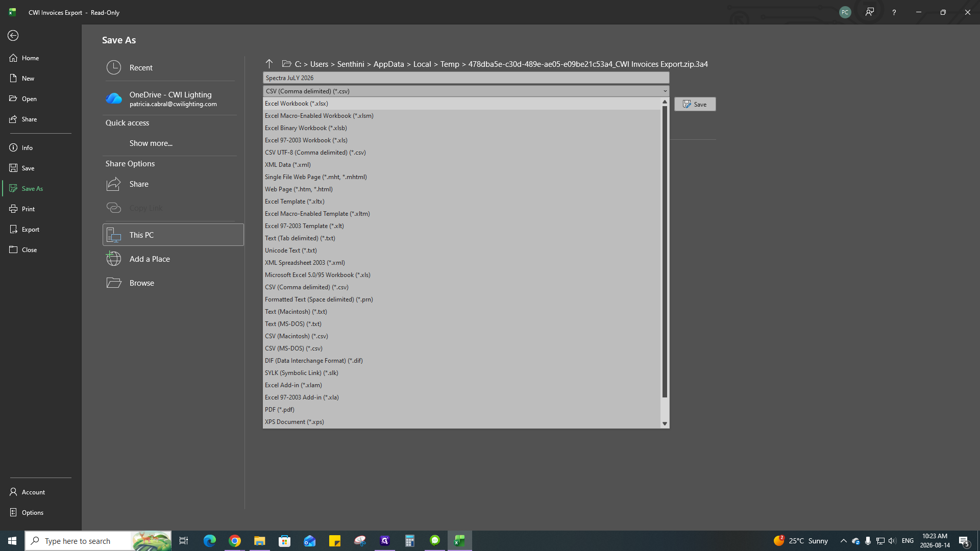This screenshot has height=551, width=980.
Task: Choose CSV (MS-DOS) (*.csv) format
Action: (462, 348)
